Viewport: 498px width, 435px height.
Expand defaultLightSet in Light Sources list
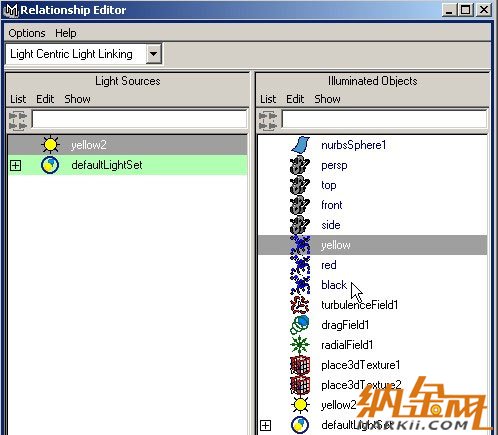click(x=15, y=165)
